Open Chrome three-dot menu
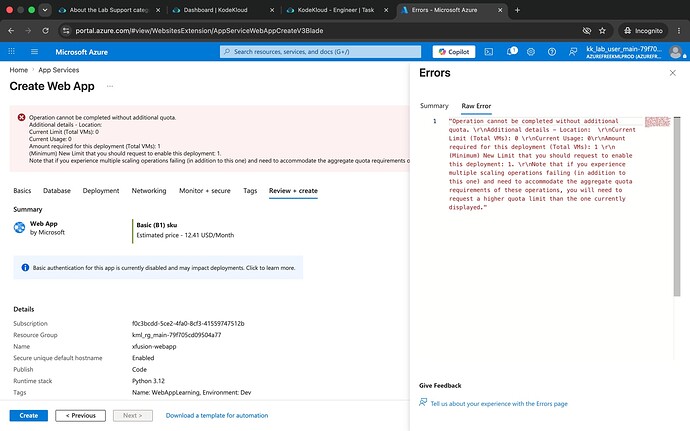 point(679,30)
